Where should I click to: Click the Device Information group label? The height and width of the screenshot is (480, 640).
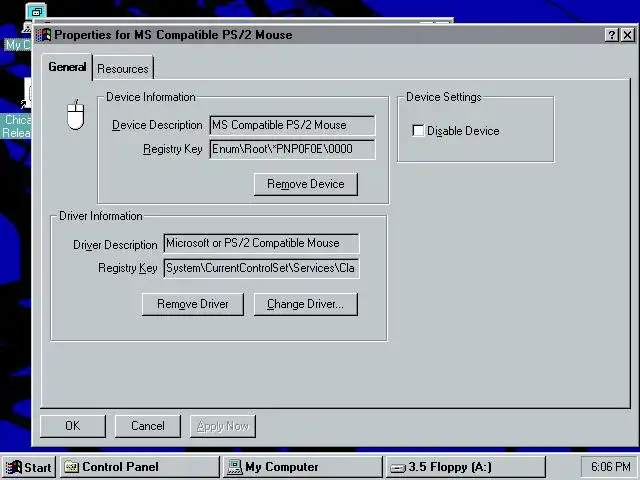pyautogui.click(x=151, y=97)
